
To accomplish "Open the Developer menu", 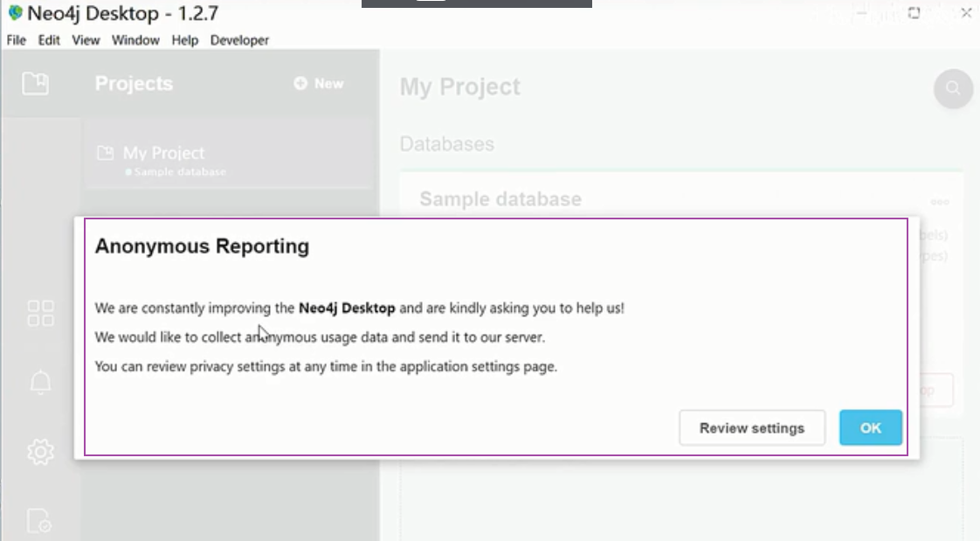I will (239, 39).
